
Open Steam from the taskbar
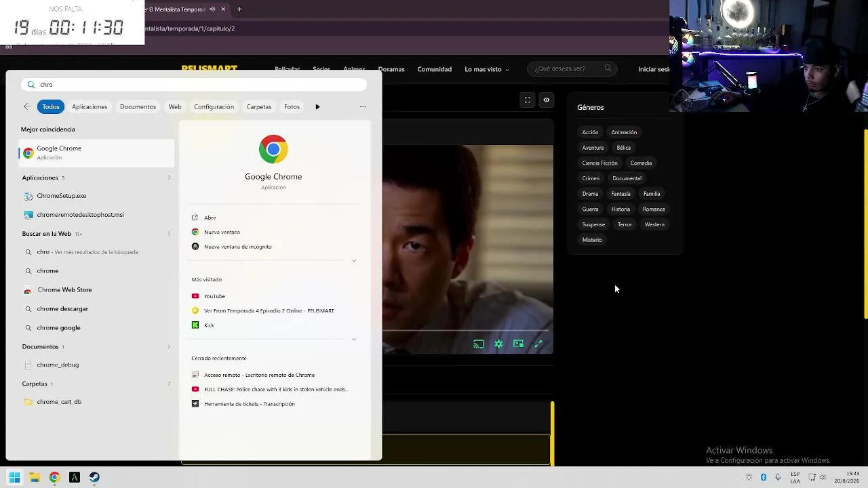(x=94, y=477)
